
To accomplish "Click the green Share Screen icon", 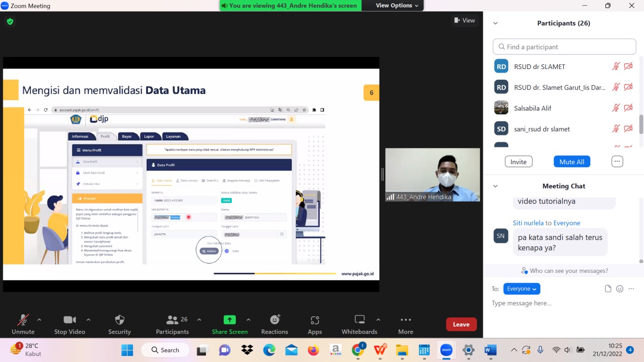I will click(229, 320).
